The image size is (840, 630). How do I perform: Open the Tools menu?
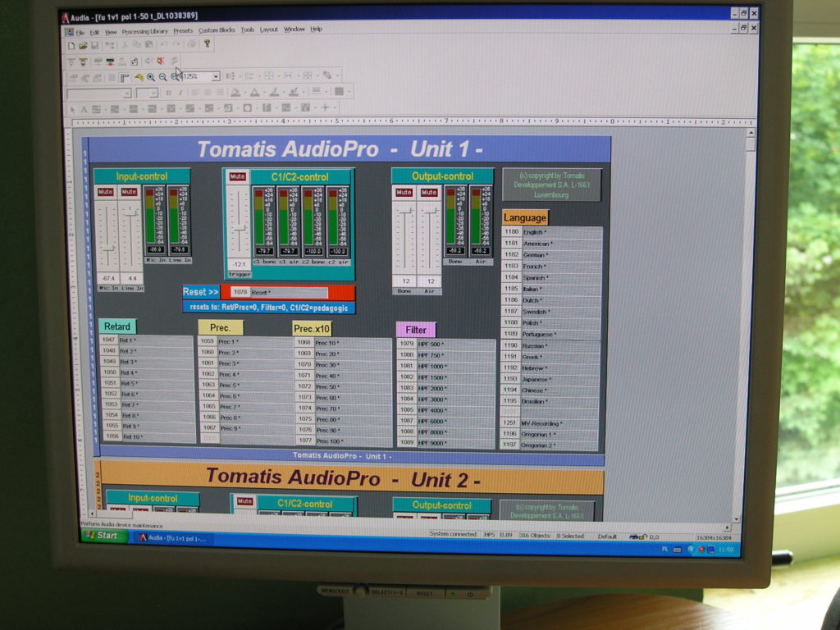(x=248, y=30)
